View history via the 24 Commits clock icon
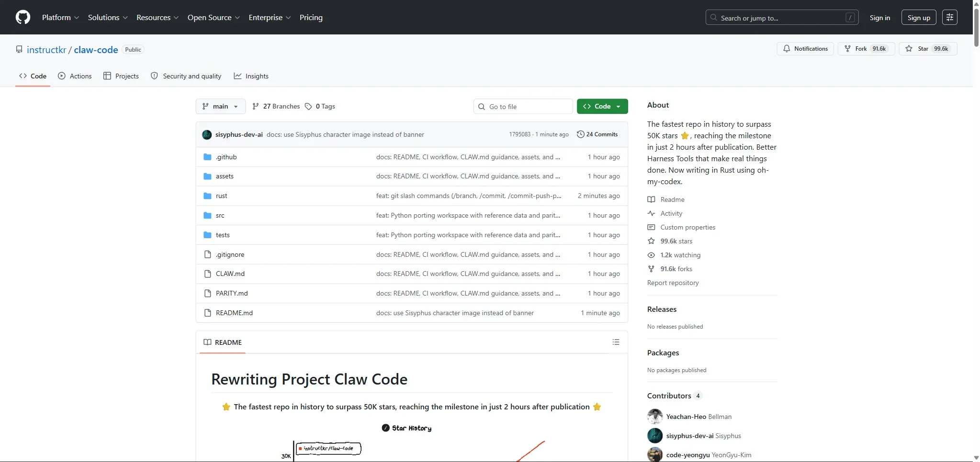Screen dimensions: 980x462 (581, 134)
